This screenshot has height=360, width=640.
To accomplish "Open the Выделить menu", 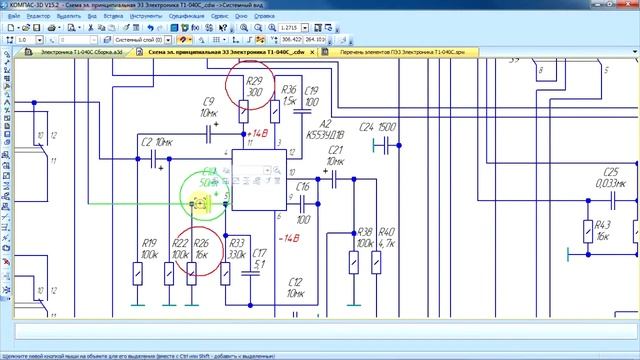I will [69, 16].
